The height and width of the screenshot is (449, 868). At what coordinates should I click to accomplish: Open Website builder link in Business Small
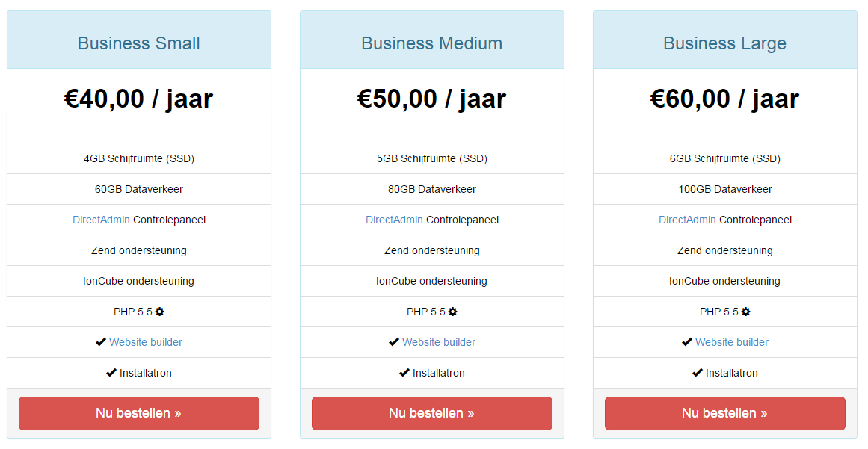146,342
